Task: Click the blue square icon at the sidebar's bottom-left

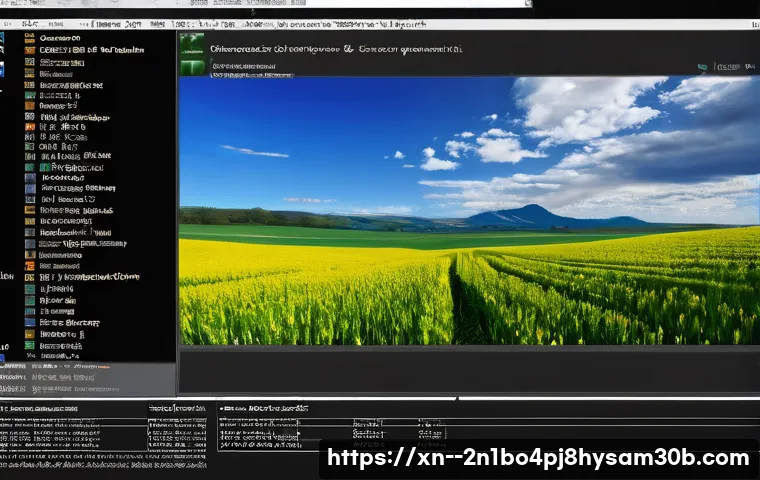Action: tap(2, 357)
